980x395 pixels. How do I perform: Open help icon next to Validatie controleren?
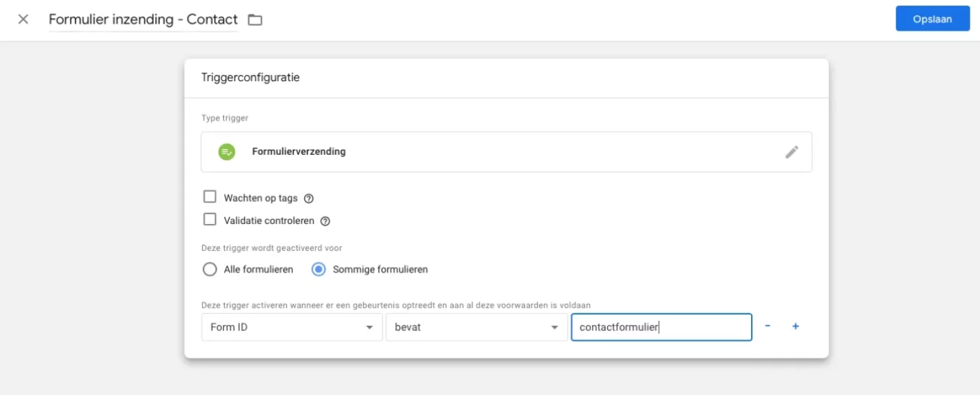point(325,221)
